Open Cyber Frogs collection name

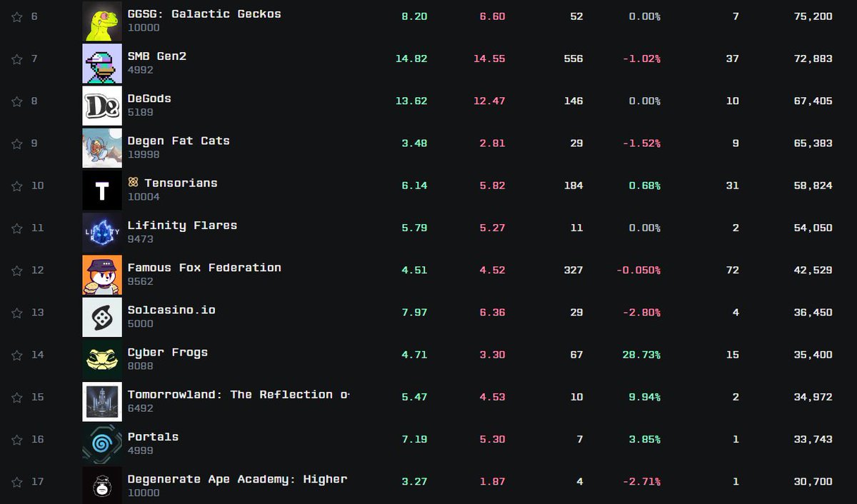[168, 353]
